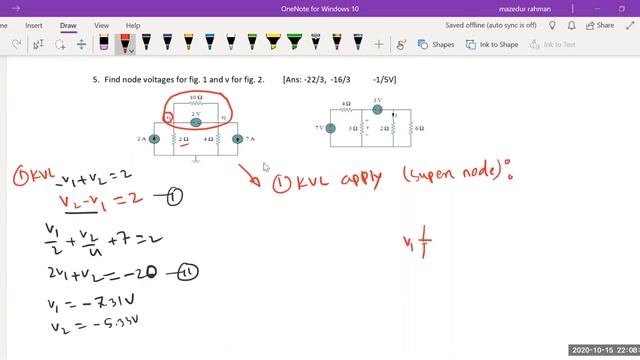Viewport: 640px width, 360px height.
Task: Click the Redo arrow icon
Action: point(16,44)
